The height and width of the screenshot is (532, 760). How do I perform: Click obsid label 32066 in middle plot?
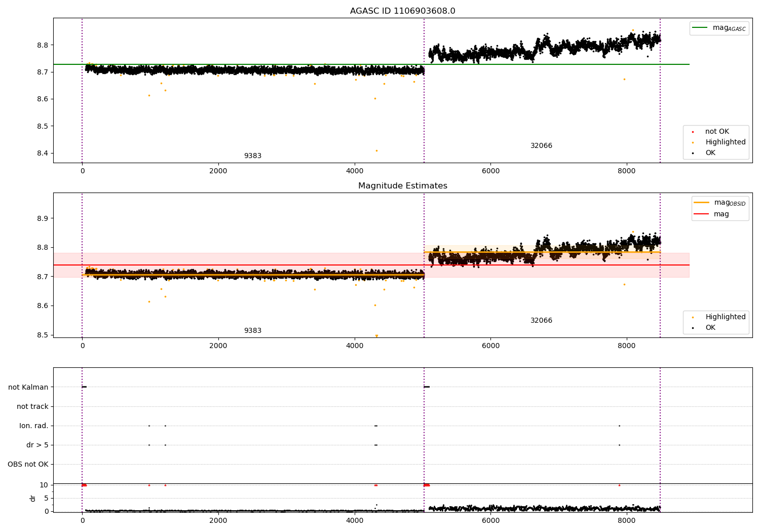[541, 321]
